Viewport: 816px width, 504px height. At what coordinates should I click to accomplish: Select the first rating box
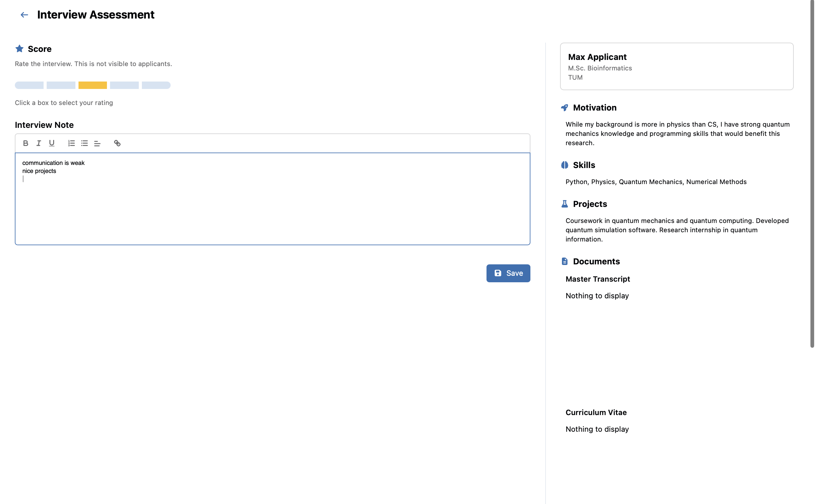coord(29,85)
